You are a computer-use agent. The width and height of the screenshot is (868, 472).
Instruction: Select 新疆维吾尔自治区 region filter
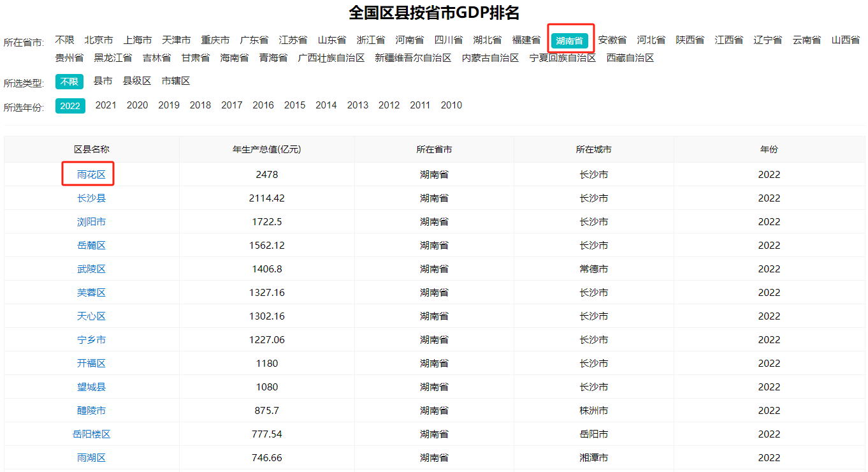click(x=413, y=58)
